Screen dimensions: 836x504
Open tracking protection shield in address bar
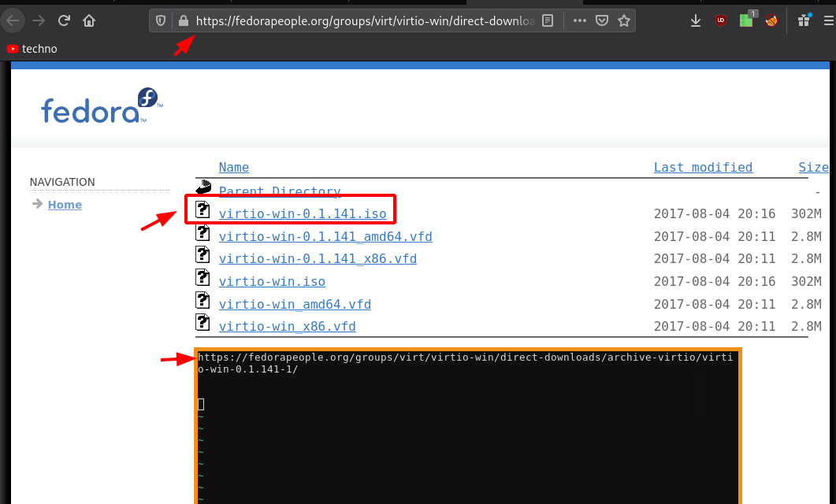[x=161, y=20]
